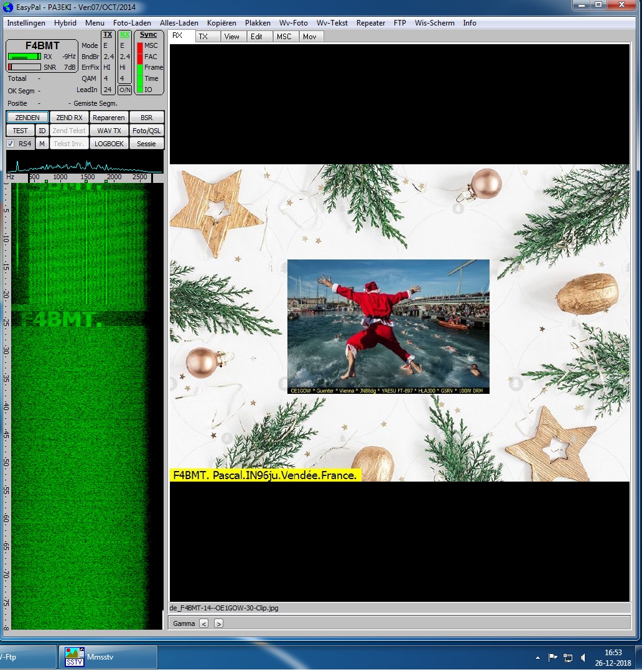The width and height of the screenshot is (642, 672).
Task: Click the audio spectrum graph
Action: [x=85, y=162]
